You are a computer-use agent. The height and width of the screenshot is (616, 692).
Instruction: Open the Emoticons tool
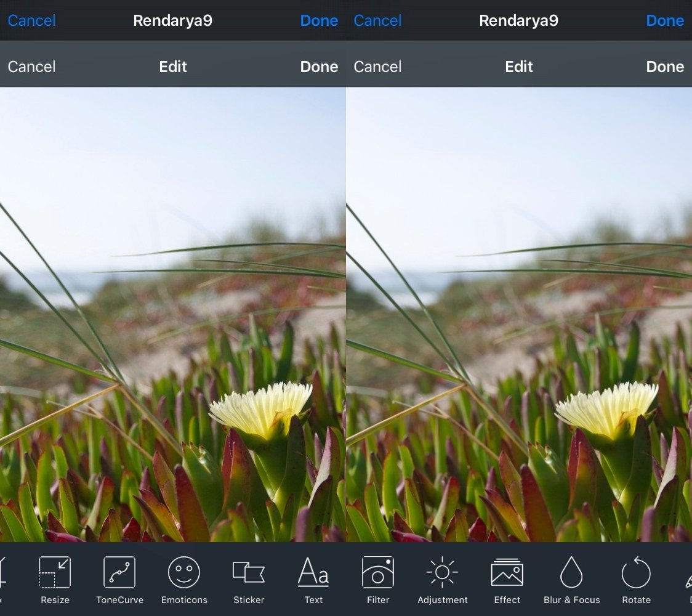pos(184,580)
